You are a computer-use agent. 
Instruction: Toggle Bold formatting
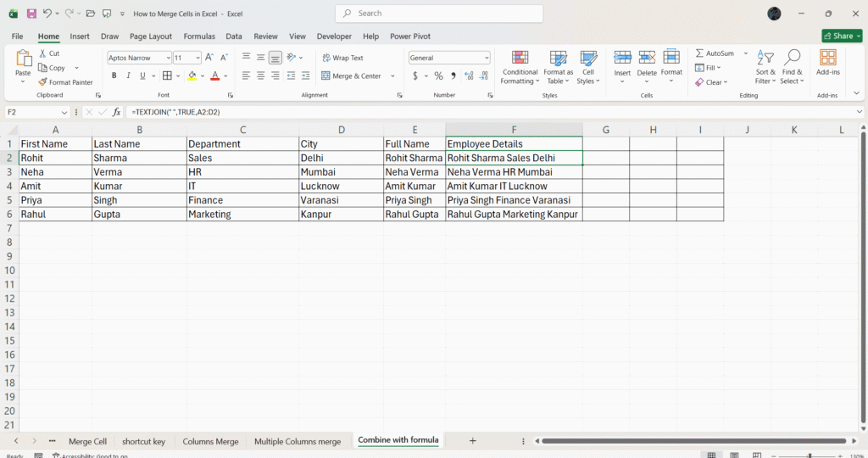114,75
